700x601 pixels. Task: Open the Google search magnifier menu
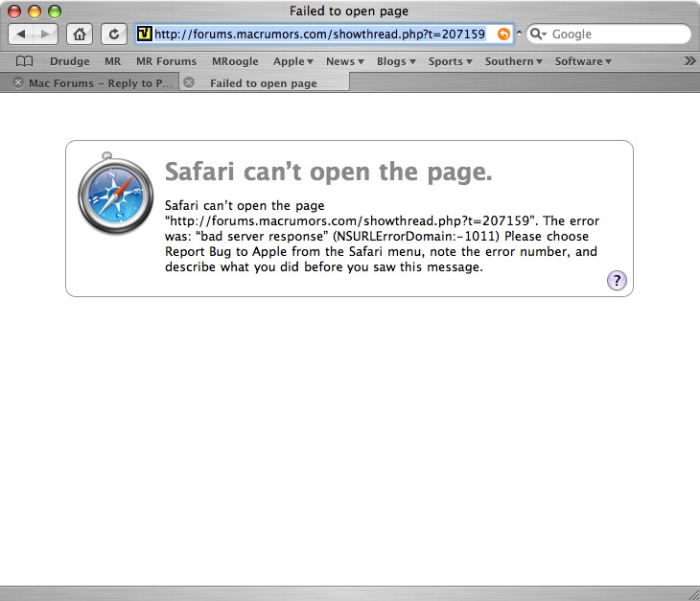point(538,34)
